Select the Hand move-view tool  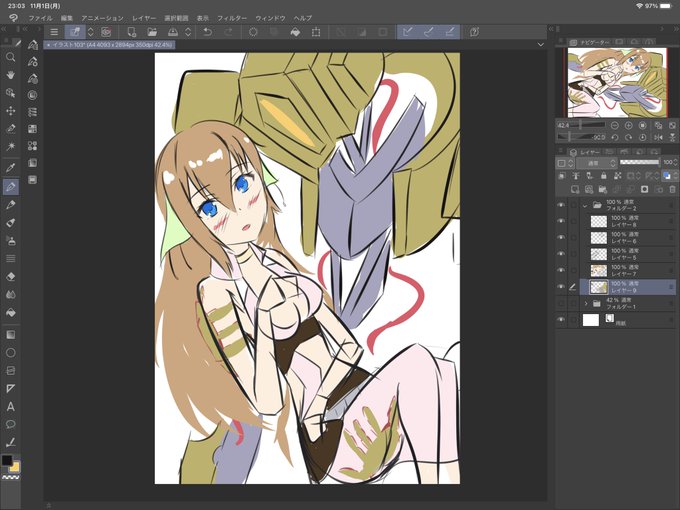pos(11,75)
